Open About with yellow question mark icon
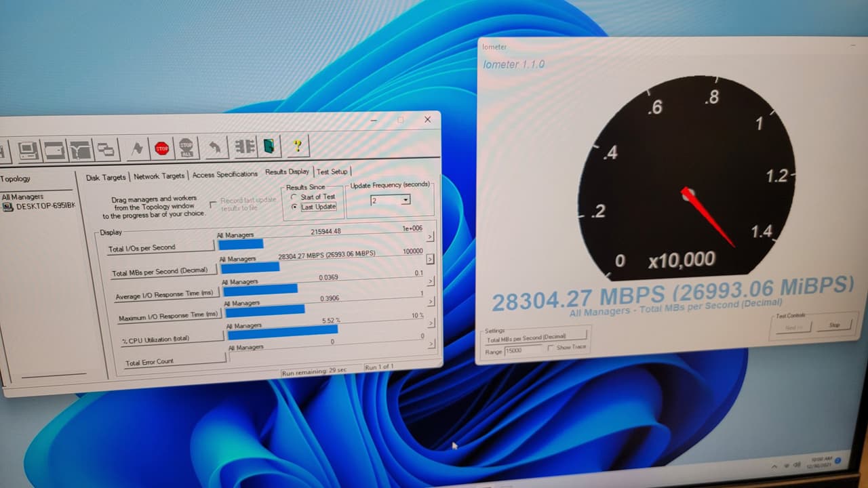868x488 pixels. click(297, 145)
